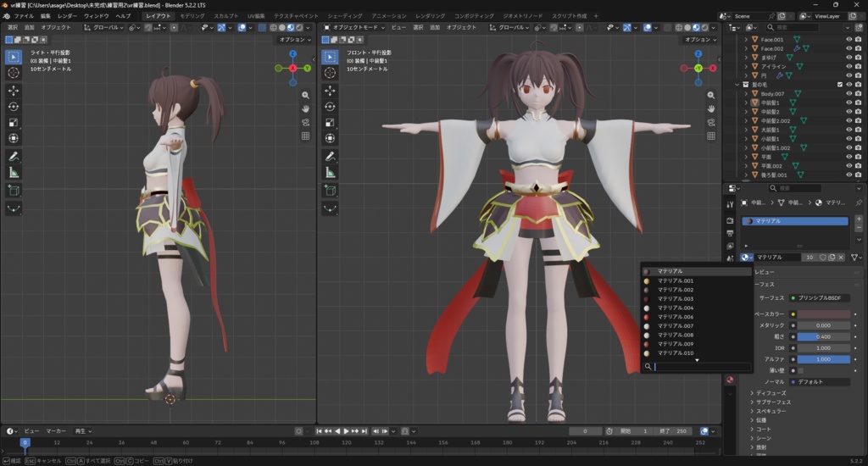Screen dimensions: 868x466
Task: Open the ノーマル デフォルト dropdown
Action: pos(820,382)
